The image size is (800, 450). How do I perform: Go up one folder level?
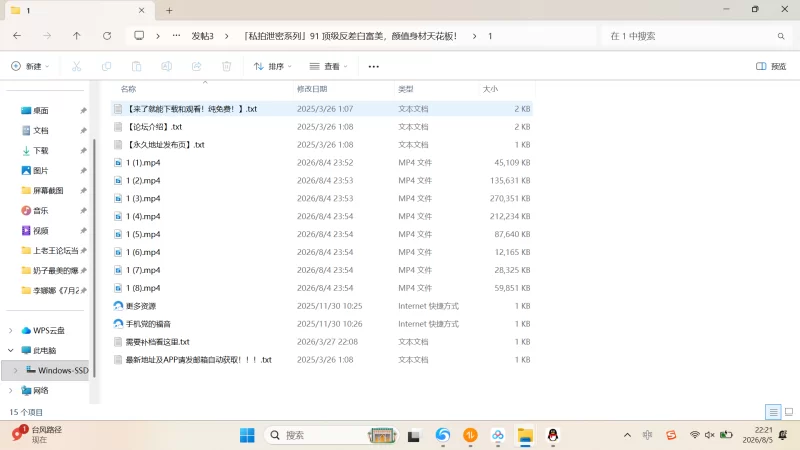(x=77, y=36)
